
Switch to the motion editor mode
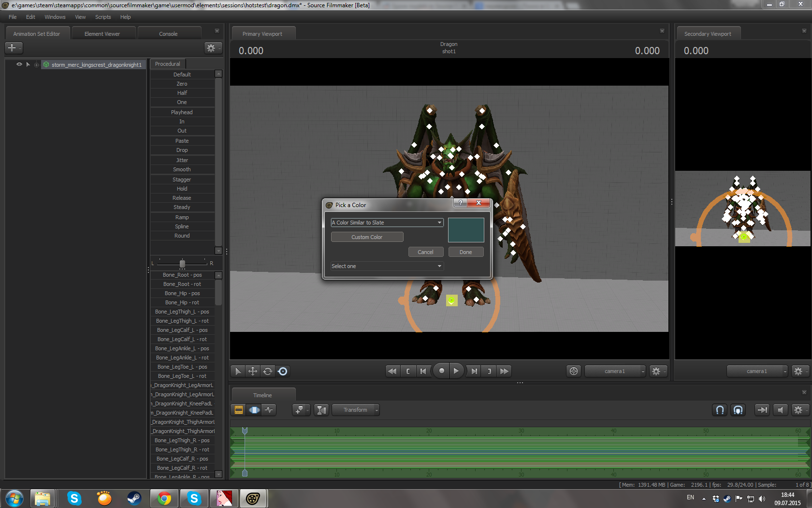coord(254,410)
